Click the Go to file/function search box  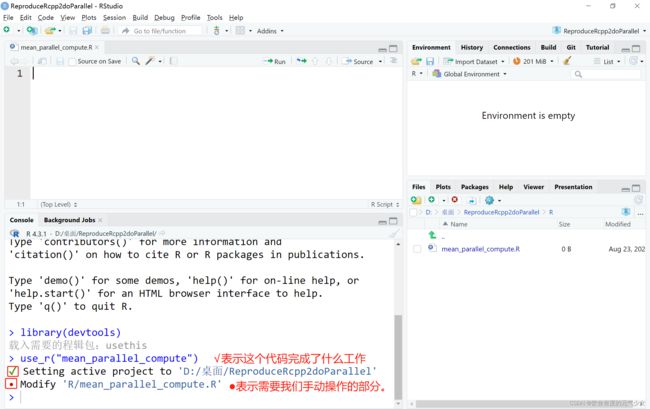click(x=160, y=31)
